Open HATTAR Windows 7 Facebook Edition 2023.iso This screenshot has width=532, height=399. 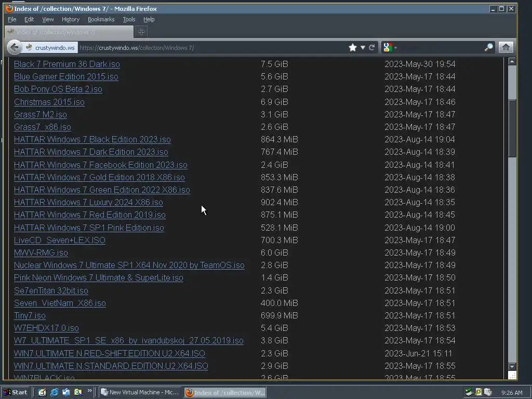coord(100,165)
